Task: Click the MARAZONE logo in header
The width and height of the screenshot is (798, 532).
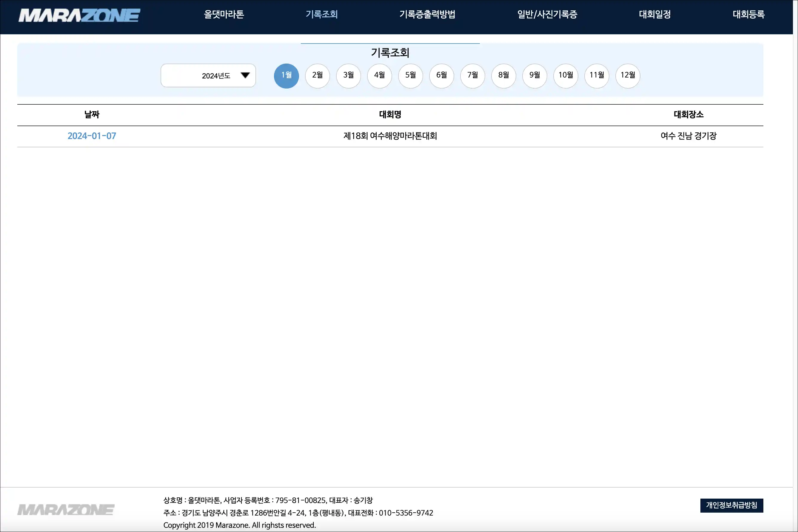Action: pyautogui.click(x=79, y=15)
